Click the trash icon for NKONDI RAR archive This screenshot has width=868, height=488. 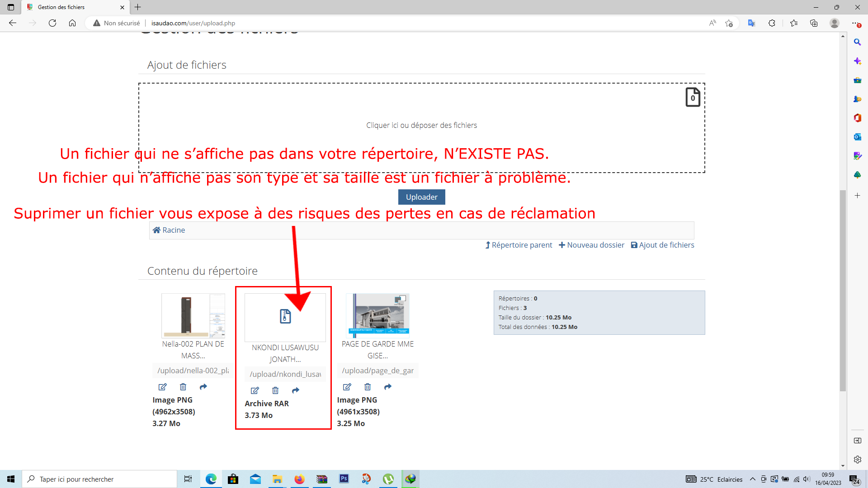pyautogui.click(x=275, y=390)
